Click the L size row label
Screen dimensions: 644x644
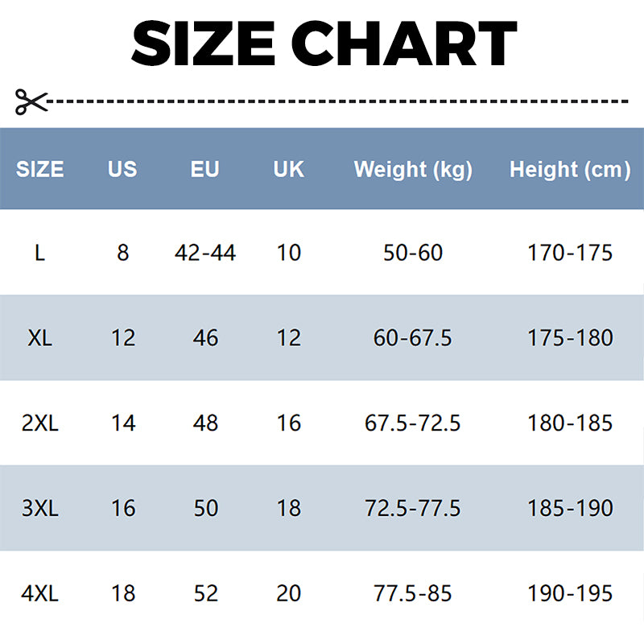[x=40, y=253]
